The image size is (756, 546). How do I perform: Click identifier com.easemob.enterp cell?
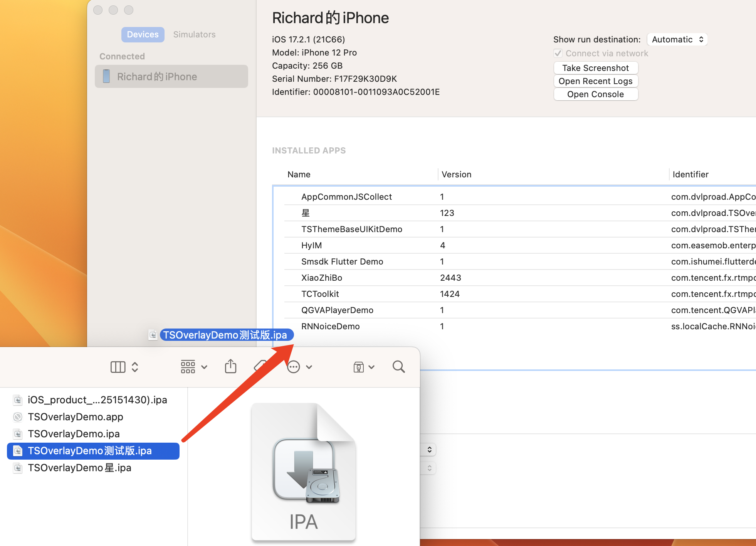click(x=713, y=245)
